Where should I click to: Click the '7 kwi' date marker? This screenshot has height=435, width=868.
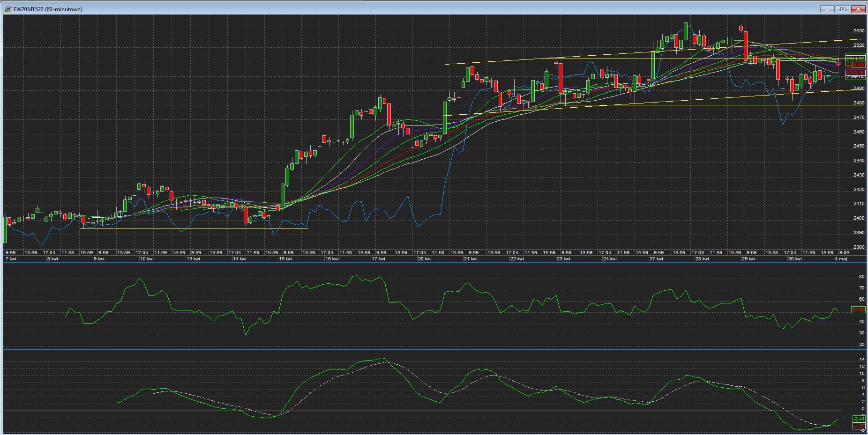tap(10, 259)
